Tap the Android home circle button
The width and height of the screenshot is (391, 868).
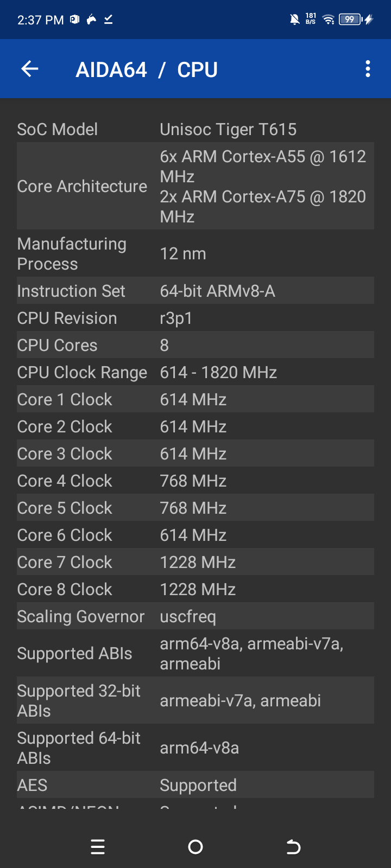coord(195,846)
